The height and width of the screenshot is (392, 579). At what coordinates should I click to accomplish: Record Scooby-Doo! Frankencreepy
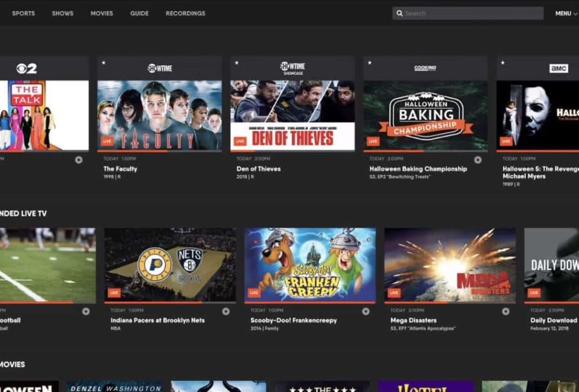pos(365,311)
